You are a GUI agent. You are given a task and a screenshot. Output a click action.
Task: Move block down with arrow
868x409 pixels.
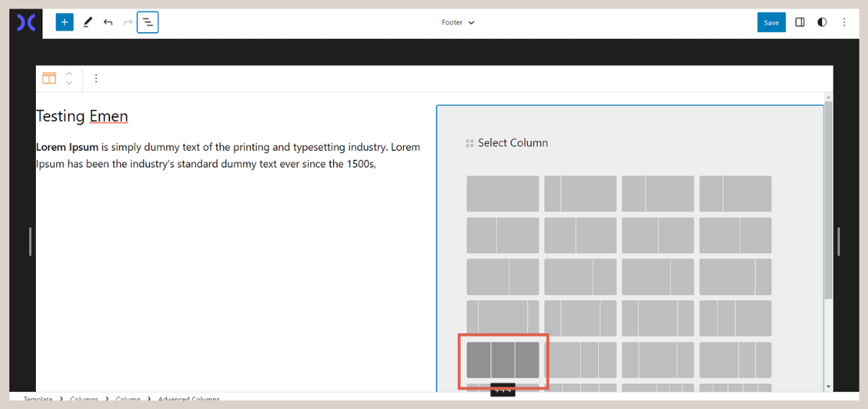pos(69,84)
